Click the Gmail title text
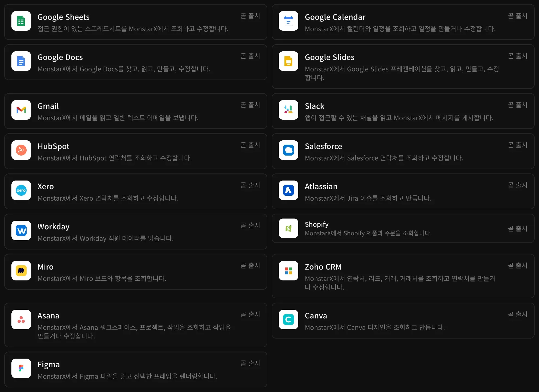 tap(48, 106)
